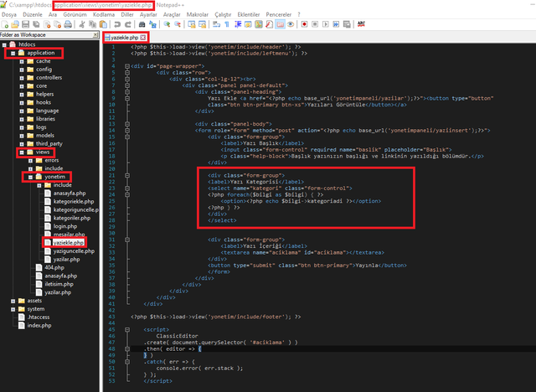Click the ABC spell check toolbar icon
The width and height of the screenshot is (536, 392).
coord(361,24)
